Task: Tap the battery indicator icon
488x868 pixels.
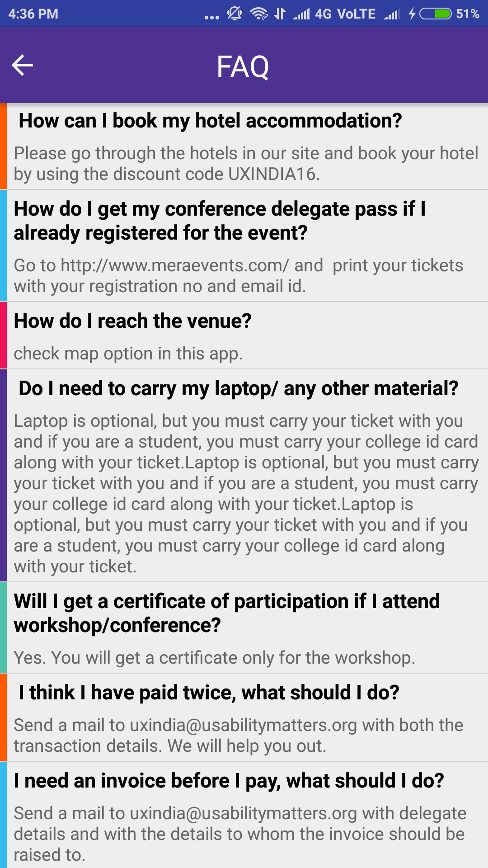Action: (435, 14)
